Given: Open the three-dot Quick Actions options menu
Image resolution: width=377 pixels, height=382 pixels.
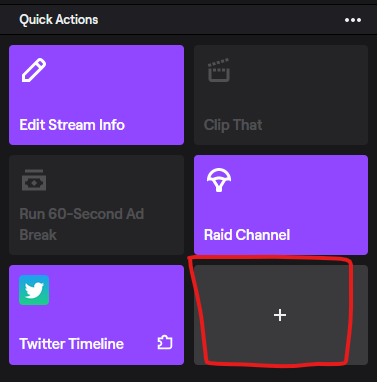Looking at the screenshot, I should 353,20.
